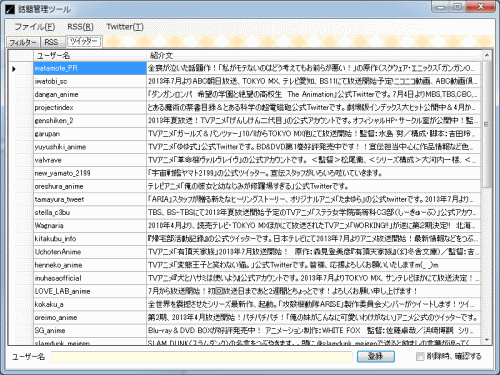Click the 紹介文 column header

coord(314,55)
